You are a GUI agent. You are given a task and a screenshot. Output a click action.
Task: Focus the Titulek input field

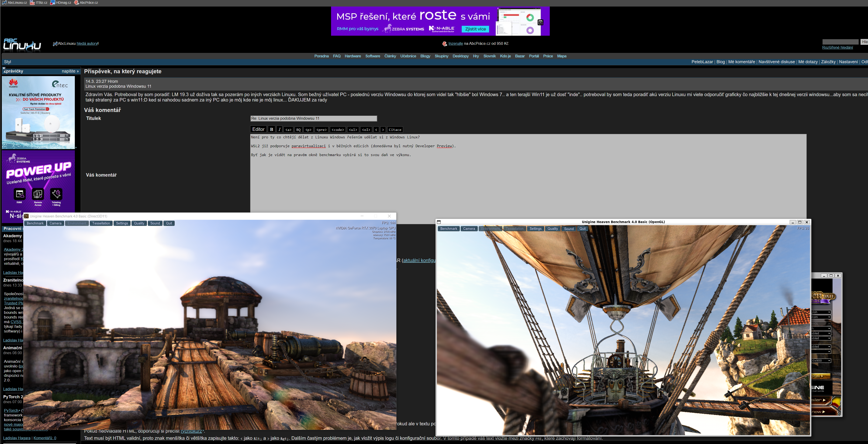point(314,119)
